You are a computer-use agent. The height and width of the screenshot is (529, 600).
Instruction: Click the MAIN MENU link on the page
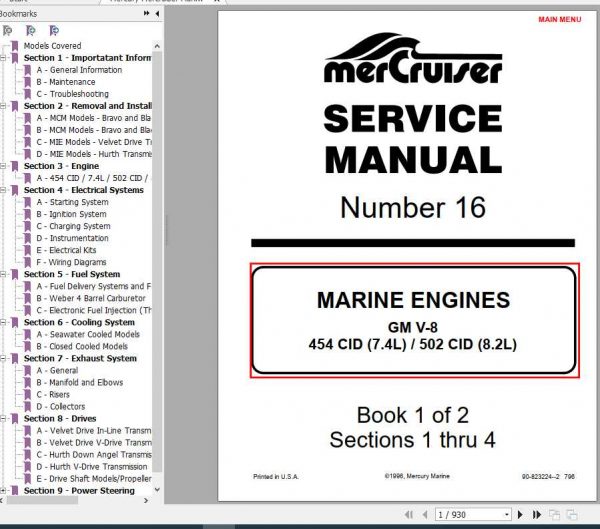pyautogui.click(x=559, y=20)
